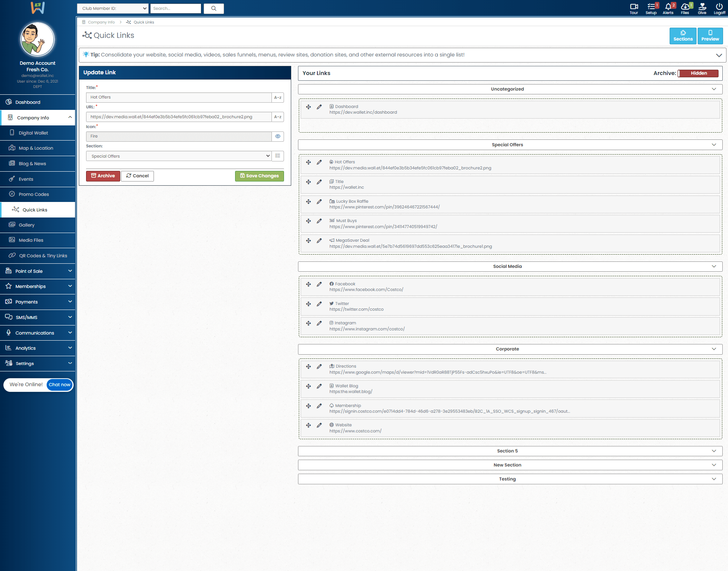Screen dimensions: 728x571
Task: Open Gallery in the sidebar menu
Action: point(27,225)
